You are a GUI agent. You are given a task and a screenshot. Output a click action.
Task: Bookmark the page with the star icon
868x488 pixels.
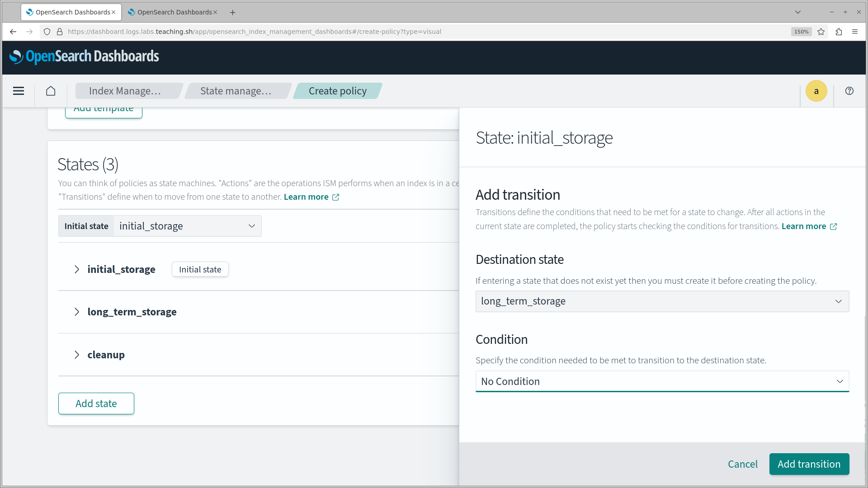coord(821,32)
